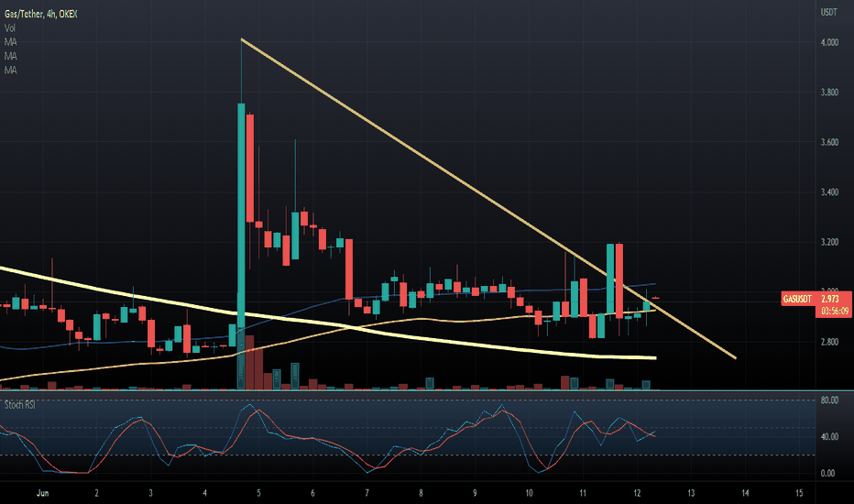Click the 2.973 last price value
Image resolution: width=854 pixels, height=504 pixels.
coord(830,299)
